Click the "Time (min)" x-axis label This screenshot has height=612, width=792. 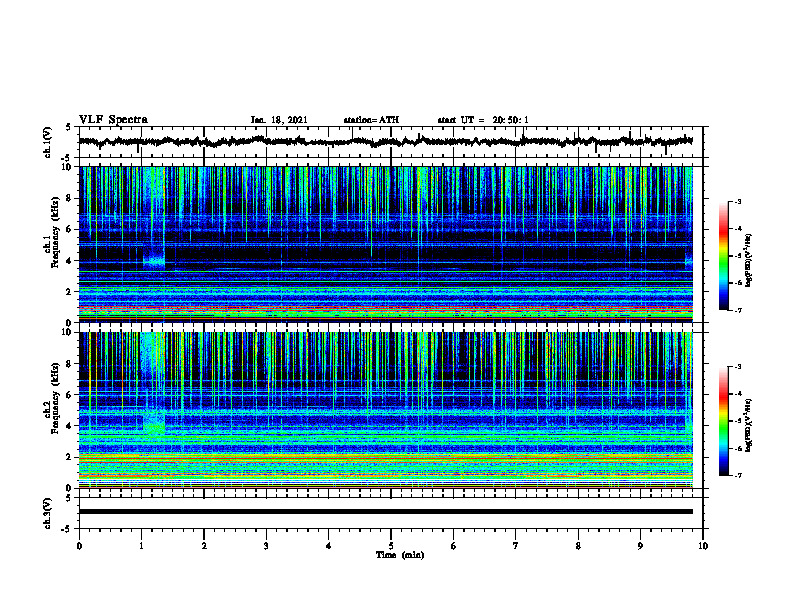pyautogui.click(x=400, y=555)
